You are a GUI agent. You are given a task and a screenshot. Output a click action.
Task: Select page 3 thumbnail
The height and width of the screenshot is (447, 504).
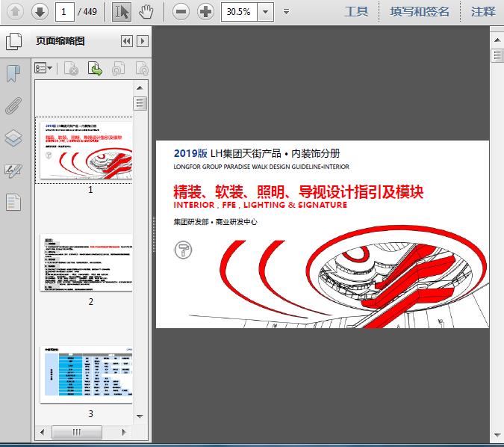(86, 374)
